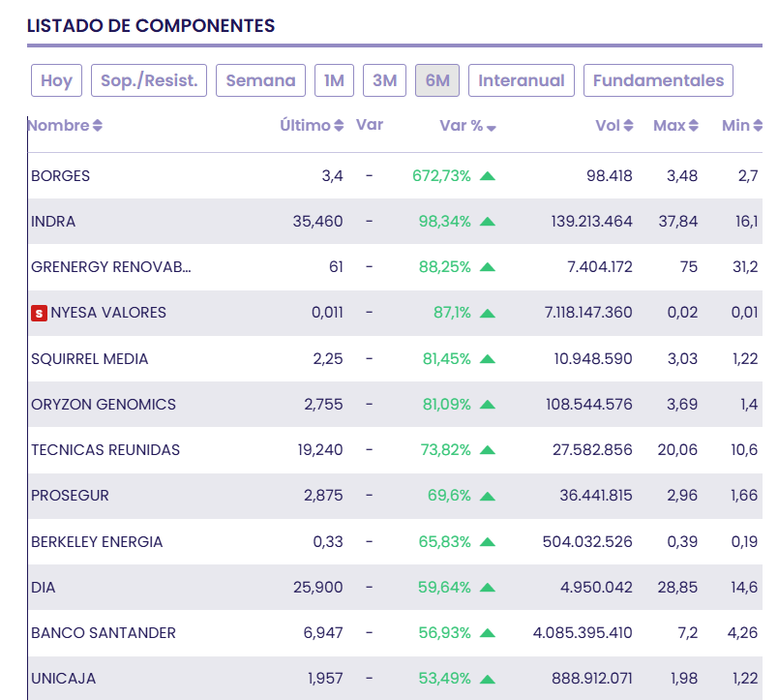Open the NYESA VALORES link

pos(108,313)
